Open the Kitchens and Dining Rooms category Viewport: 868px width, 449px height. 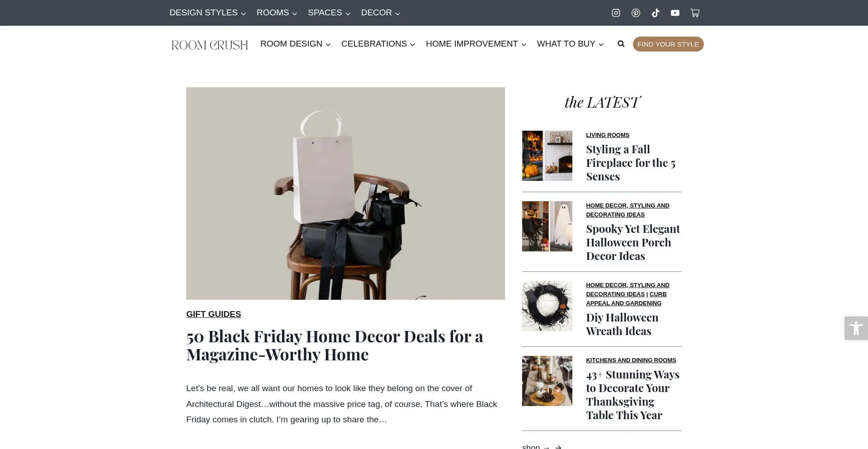click(631, 360)
